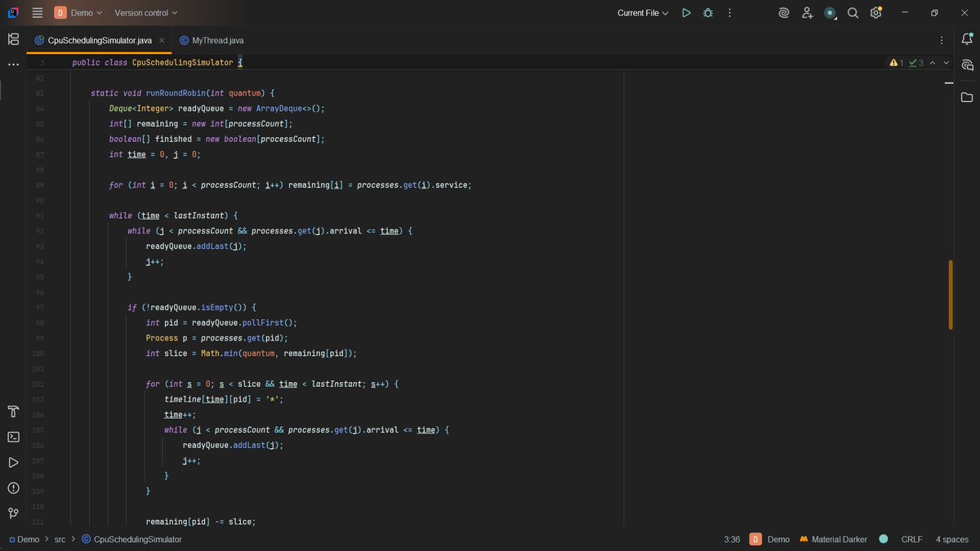Go to previous highlighted error arrow
This screenshot has height=551, width=980.
click(x=934, y=63)
